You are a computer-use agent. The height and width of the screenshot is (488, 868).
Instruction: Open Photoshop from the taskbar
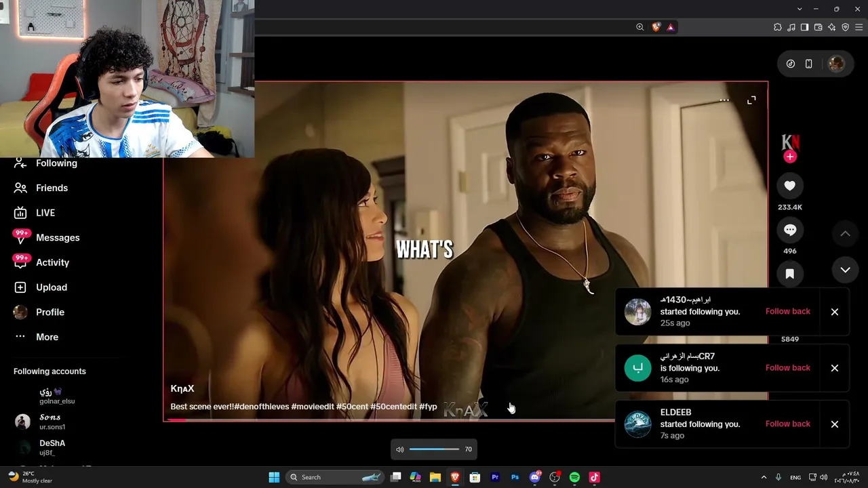[515, 477]
